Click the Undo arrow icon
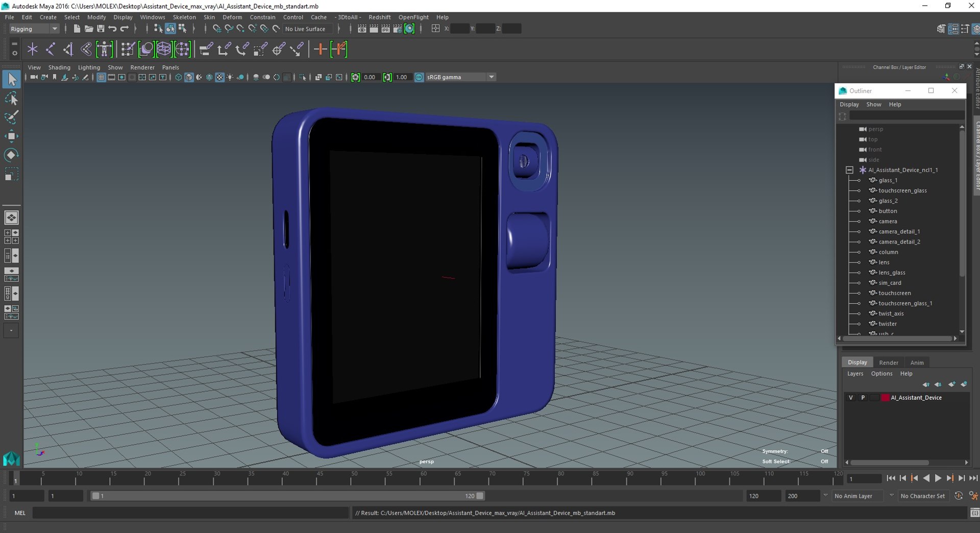 pos(112,29)
